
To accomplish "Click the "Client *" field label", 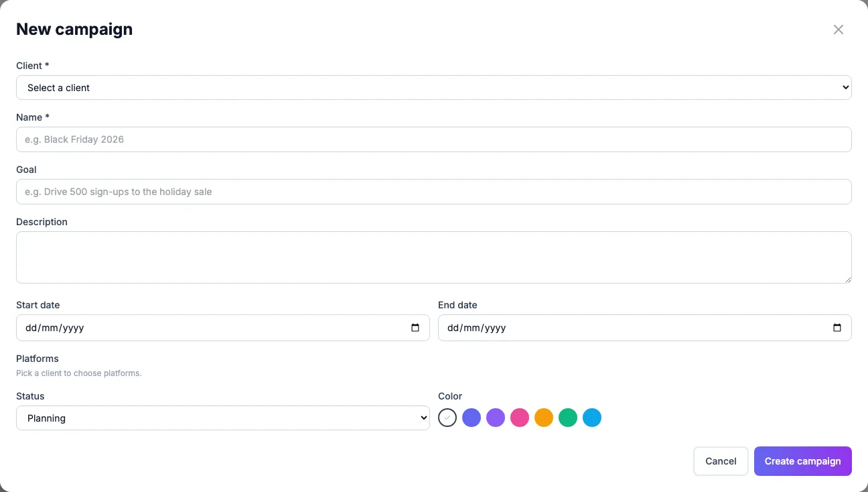I will 33,66.
